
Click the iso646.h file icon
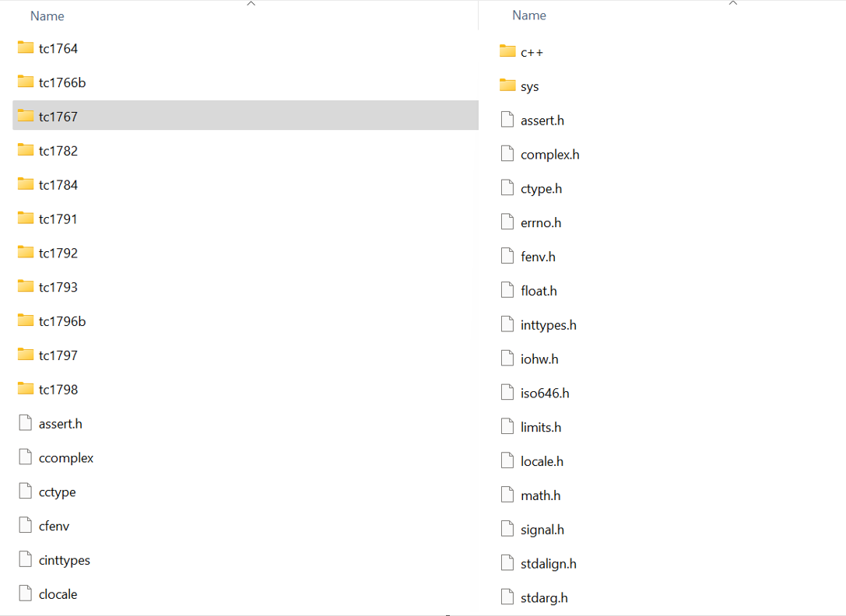(507, 393)
